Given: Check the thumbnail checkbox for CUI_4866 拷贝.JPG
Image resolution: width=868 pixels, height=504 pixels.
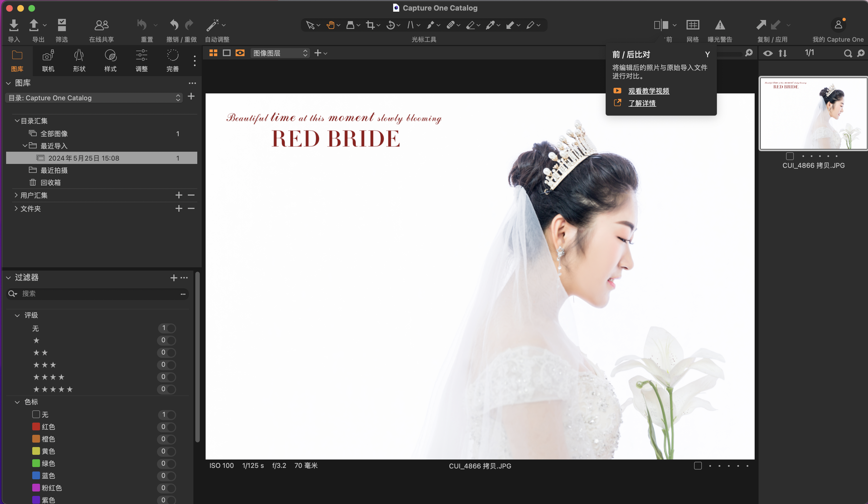Looking at the screenshot, I should pyautogui.click(x=790, y=156).
